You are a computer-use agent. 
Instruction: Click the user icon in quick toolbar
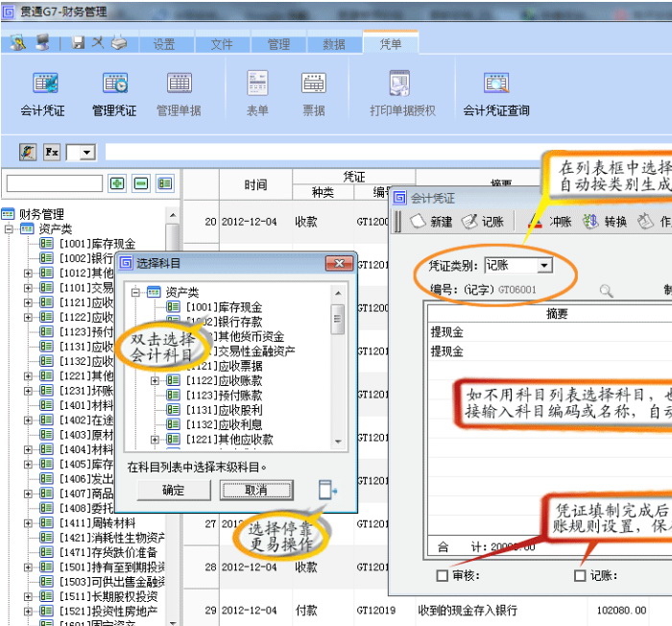coord(18,42)
